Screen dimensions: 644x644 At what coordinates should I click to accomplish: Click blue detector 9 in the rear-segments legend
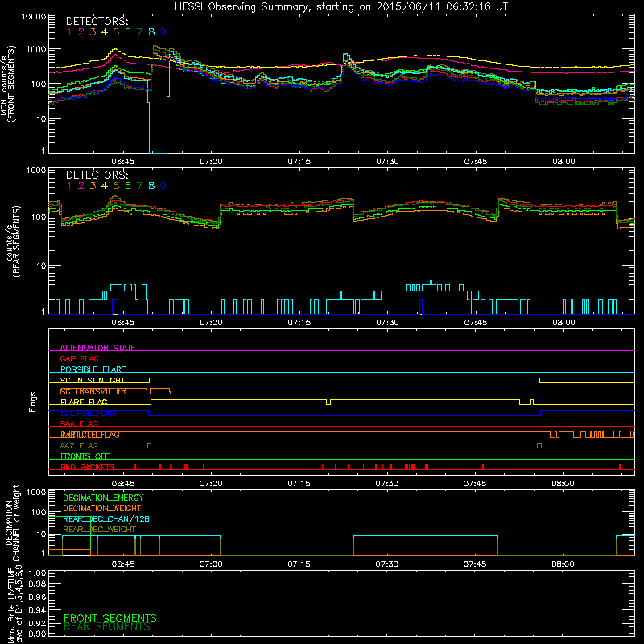click(x=163, y=186)
